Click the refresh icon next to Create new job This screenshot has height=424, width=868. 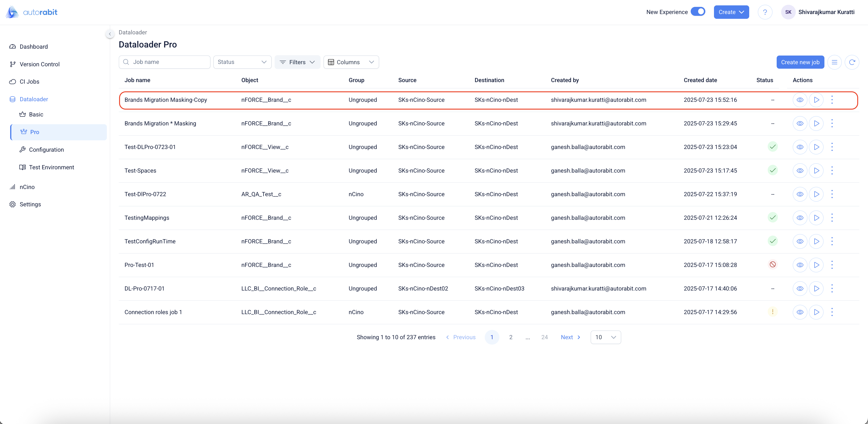click(852, 62)
